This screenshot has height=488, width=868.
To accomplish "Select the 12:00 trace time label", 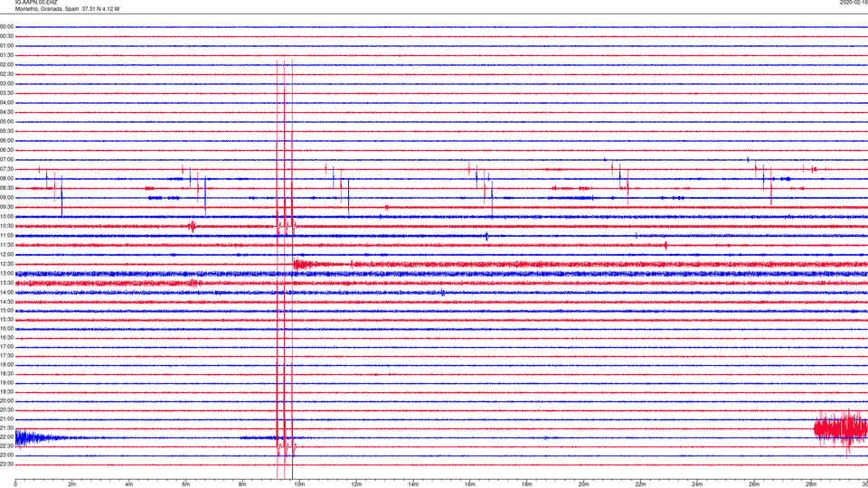I will (x=6, y=255).
